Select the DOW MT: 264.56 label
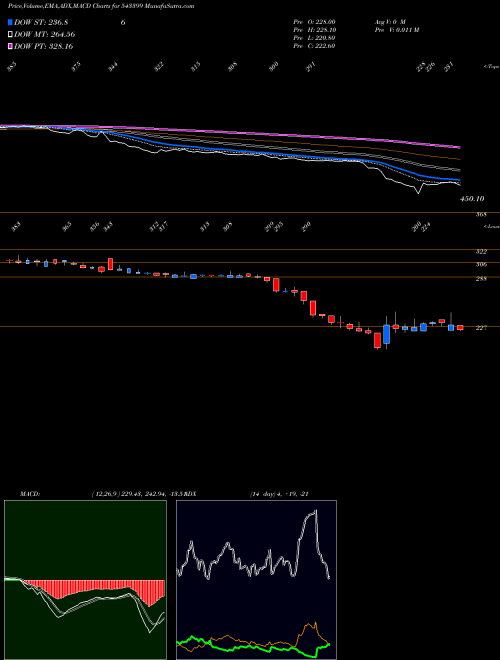The height and width of the screenshot is (660, 500). point(45,35)
